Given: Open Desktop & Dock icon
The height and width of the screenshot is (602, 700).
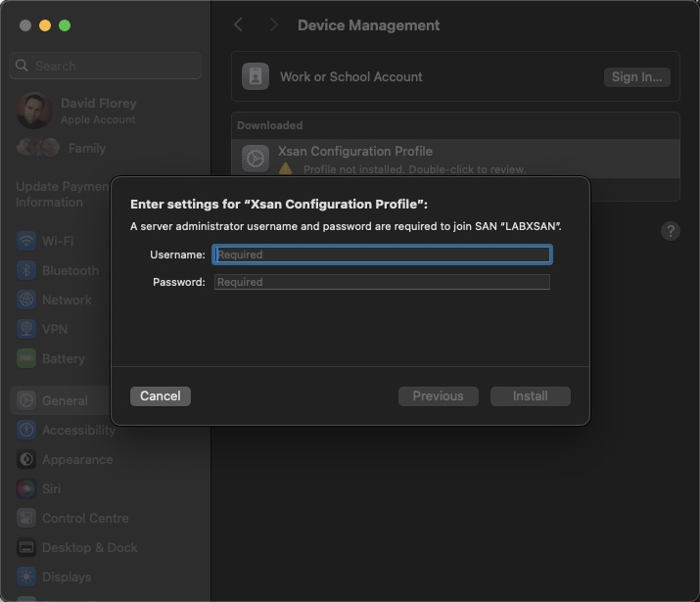Looking at the screenshot, I should click(x=26, y=547).
